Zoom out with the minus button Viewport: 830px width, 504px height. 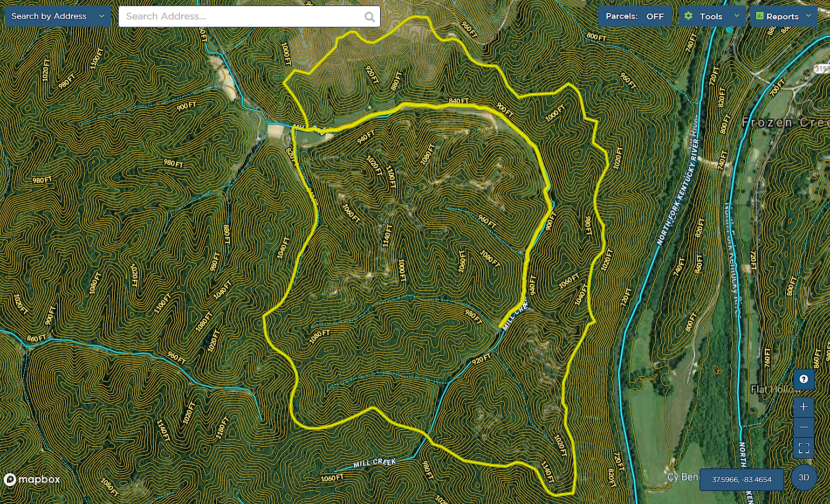[x=804, y=427]
